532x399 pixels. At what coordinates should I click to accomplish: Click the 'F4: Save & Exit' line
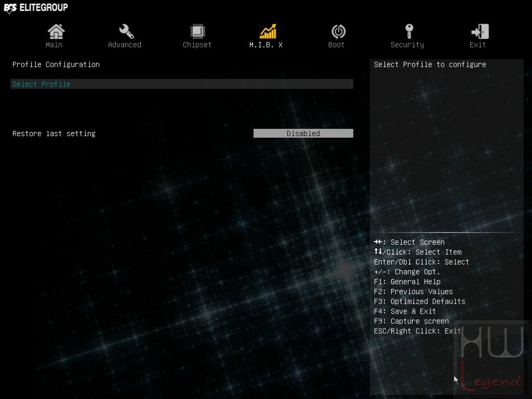[x=405, y=311]
